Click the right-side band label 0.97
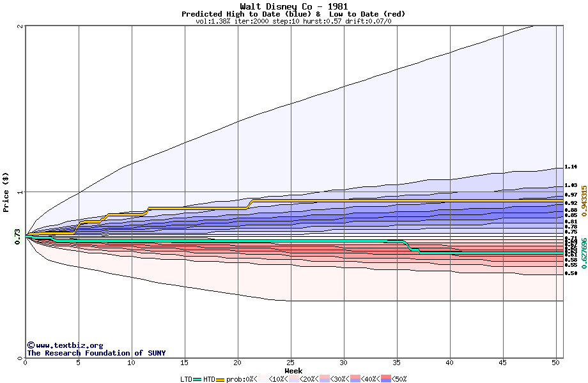Viewport: 588px width, 383px height. [x=571, y=195]
